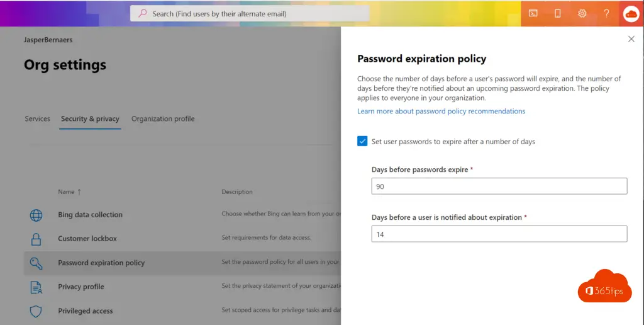Open the Organization profile tab

[163, 119]
